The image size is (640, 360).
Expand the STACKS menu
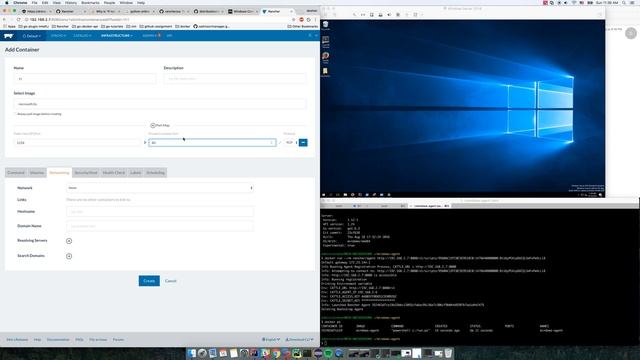[58, 36]
